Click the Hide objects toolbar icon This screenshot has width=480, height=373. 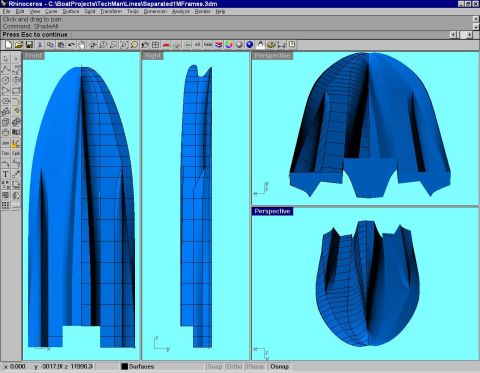pos(208,45)
